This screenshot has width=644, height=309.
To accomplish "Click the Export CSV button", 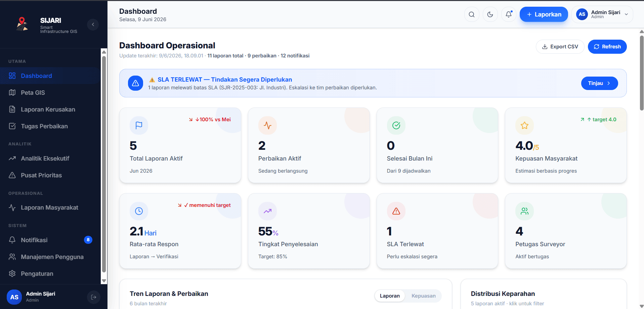I will pos(560,47).
